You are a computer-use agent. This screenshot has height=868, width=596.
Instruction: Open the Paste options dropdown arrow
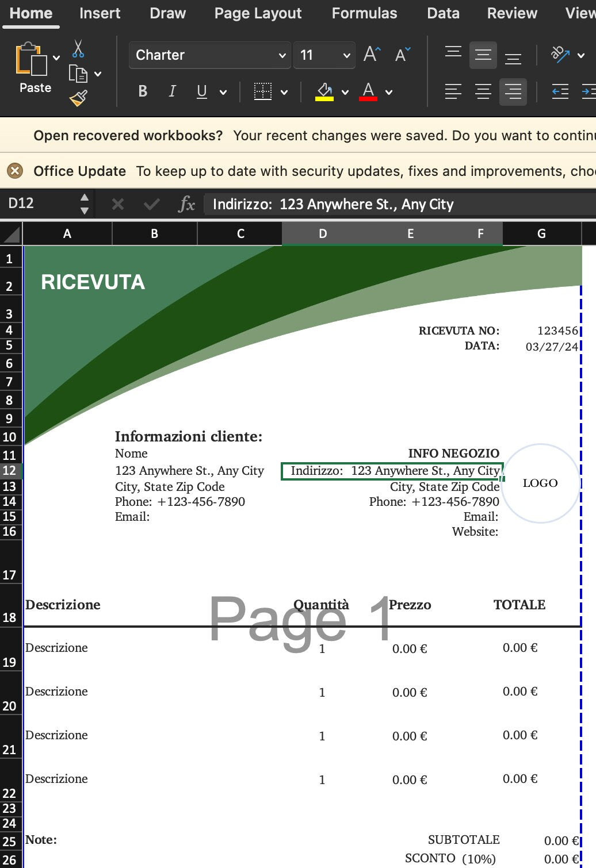(x=56, y=57)
